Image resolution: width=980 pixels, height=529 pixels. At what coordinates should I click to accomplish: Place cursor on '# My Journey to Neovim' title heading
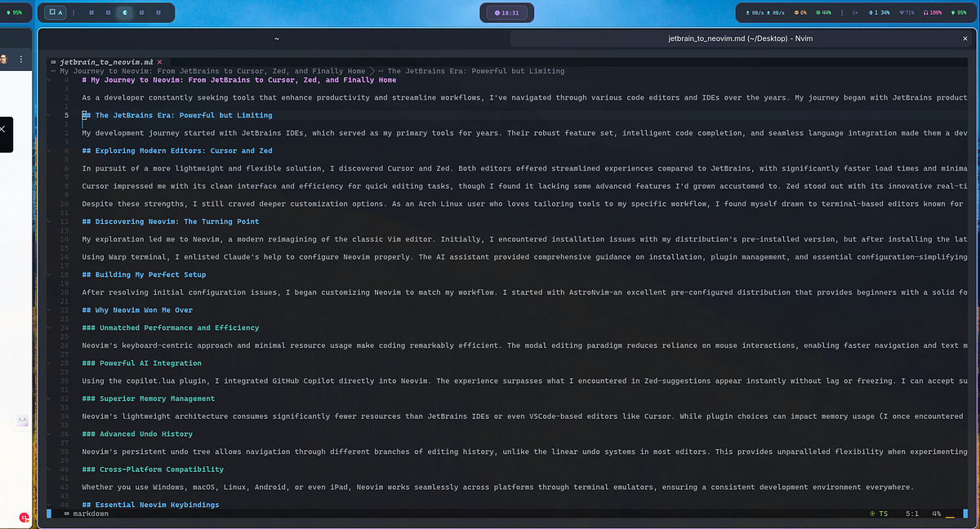pyautogui.click(x=239, y=80)
